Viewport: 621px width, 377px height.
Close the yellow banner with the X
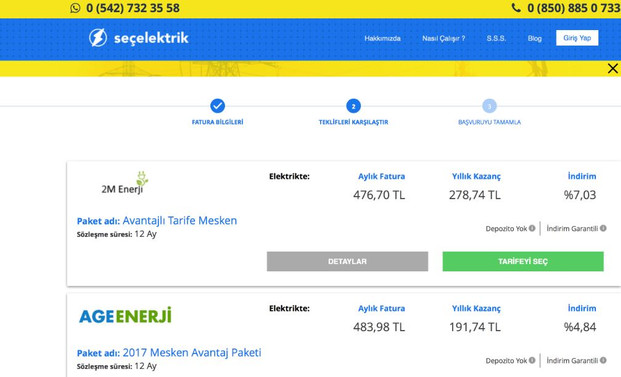click(612, 69)
